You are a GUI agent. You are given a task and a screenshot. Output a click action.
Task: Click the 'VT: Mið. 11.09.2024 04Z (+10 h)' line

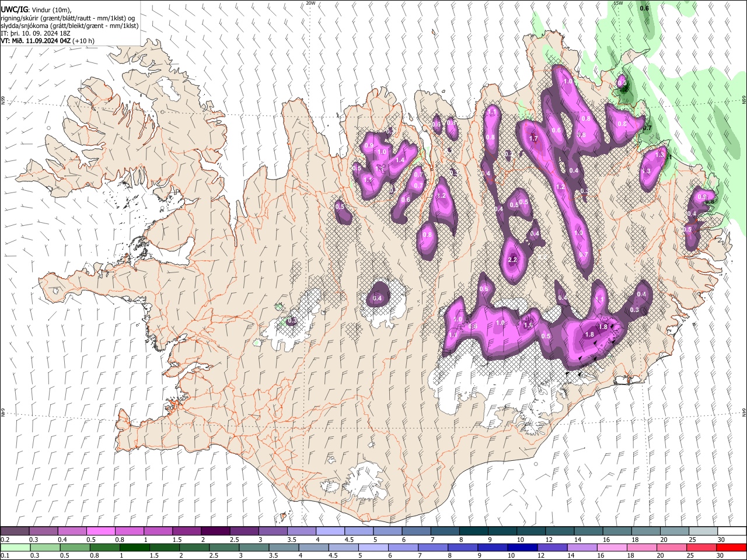(47, 41)
